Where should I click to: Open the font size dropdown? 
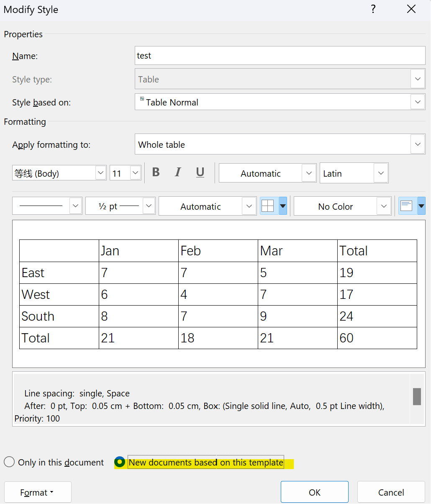136,173
